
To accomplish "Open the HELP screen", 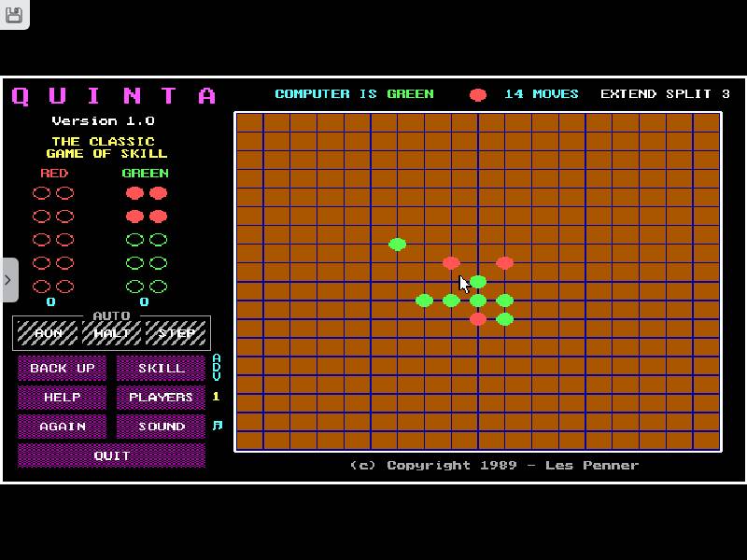I will (62, 397).
